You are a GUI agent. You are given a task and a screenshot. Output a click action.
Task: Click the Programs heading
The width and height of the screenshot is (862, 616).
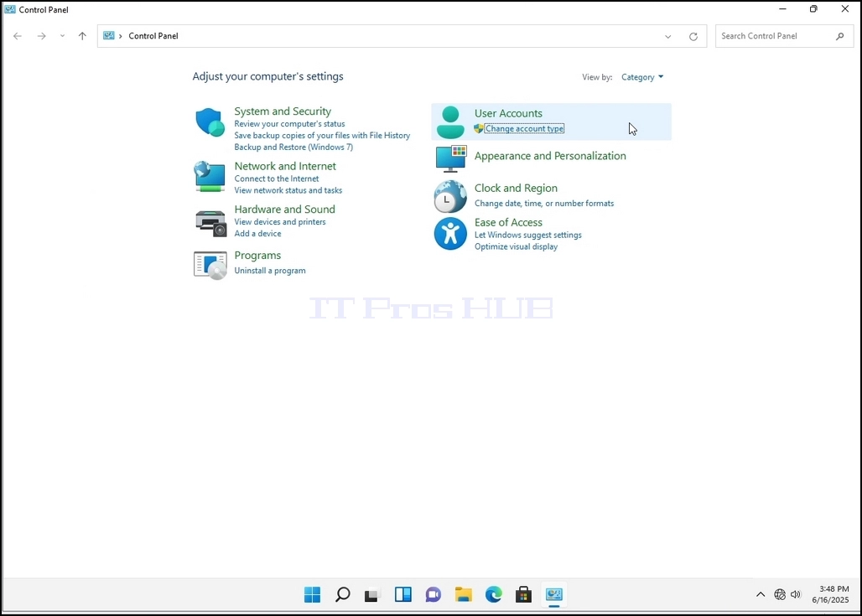257,256
